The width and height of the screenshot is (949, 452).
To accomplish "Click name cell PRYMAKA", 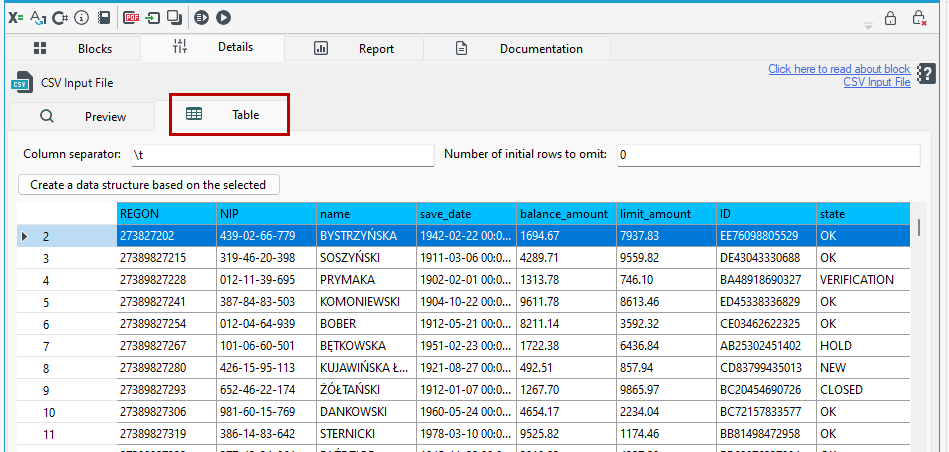I will 367,280.
